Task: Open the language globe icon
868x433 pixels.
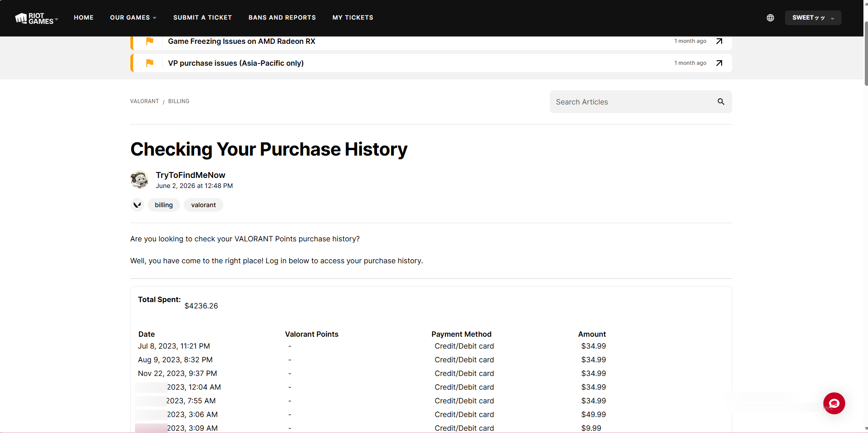Action: [770, 18]
